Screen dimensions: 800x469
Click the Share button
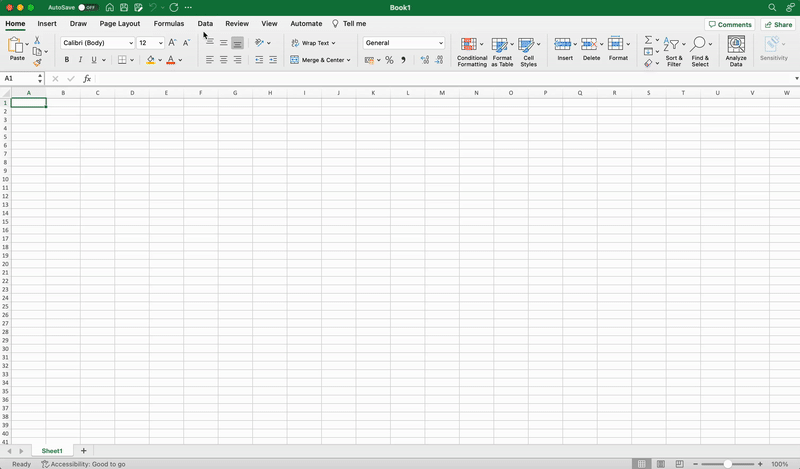pyautogui.click(x=778, y=24)
